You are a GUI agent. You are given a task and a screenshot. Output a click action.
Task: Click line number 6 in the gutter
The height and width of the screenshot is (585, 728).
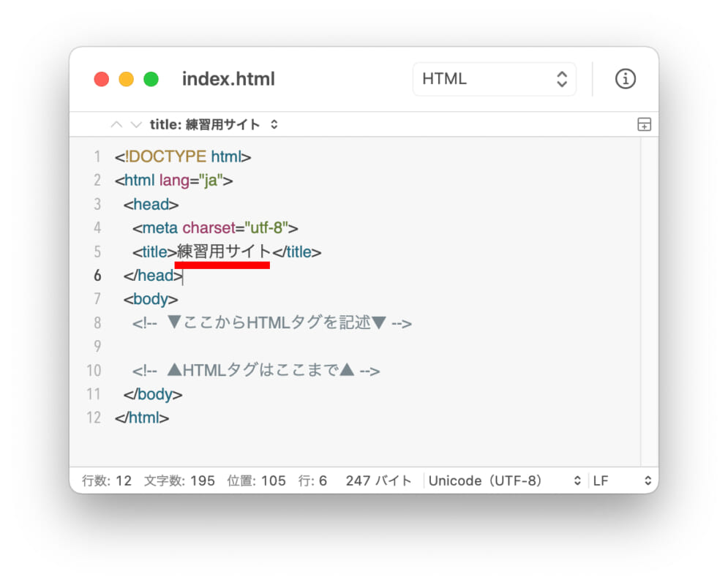(97, 276)
